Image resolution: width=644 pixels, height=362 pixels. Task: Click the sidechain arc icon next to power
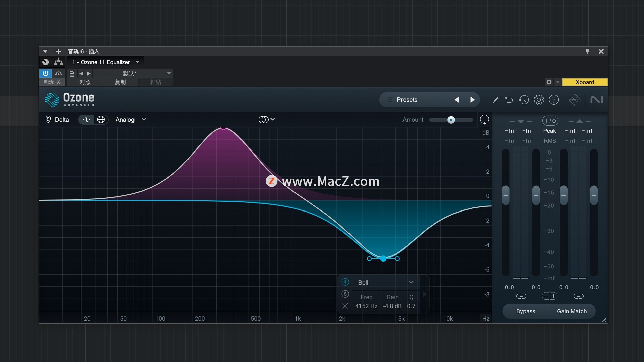tap(59, 73)
